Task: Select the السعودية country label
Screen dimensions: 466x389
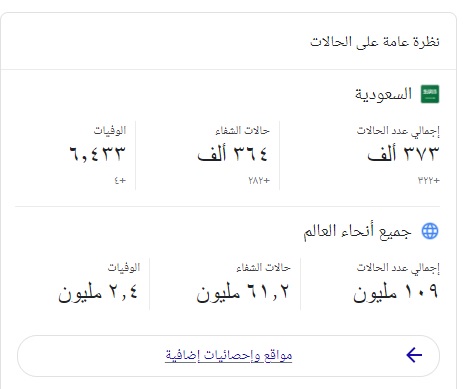Action: pos(383,94)
